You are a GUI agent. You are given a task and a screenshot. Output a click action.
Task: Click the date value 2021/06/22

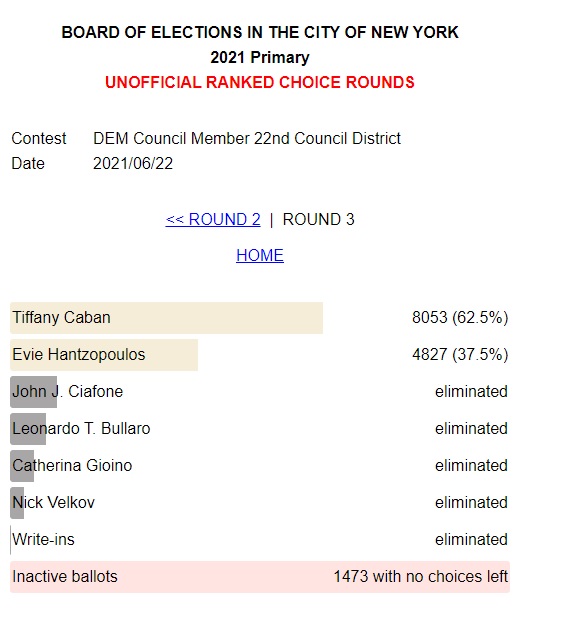pyautogui.click(x=133, y=163)
